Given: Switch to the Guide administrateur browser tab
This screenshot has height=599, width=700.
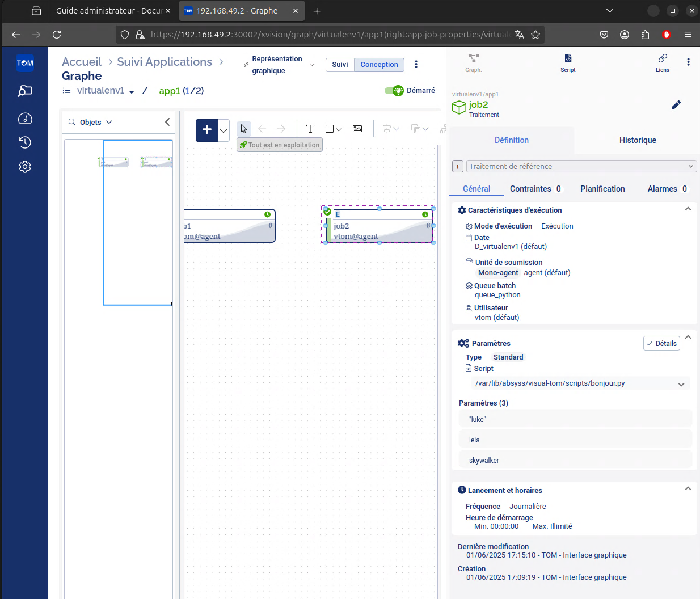Looking at the screenshot, I should pyautogui.click(x=113, y=11).
